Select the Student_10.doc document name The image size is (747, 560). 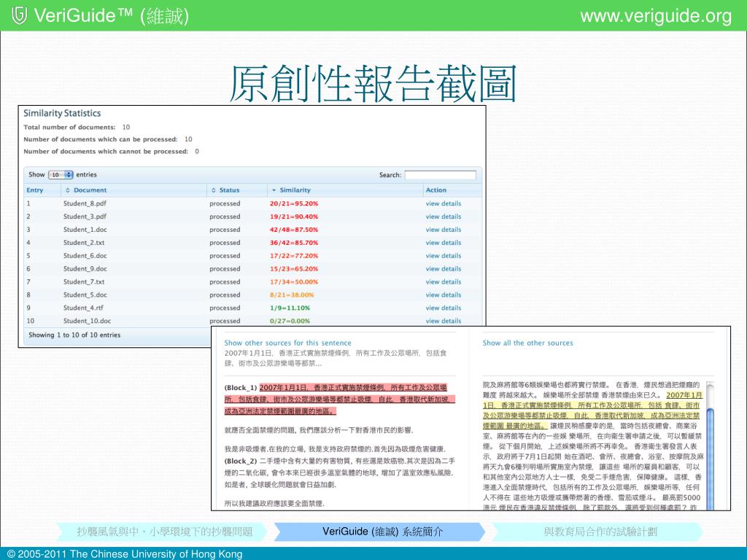[88, 321]
